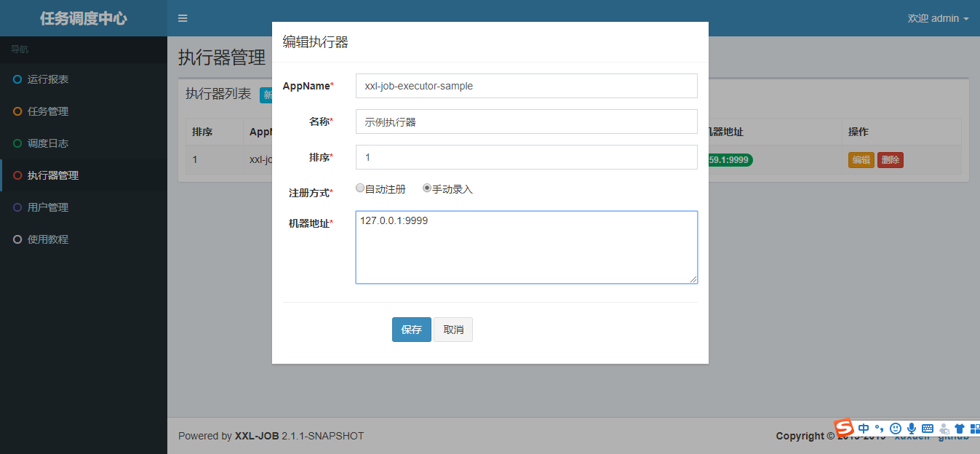Select the 自动注册 radio option

[x=360, y=188]
